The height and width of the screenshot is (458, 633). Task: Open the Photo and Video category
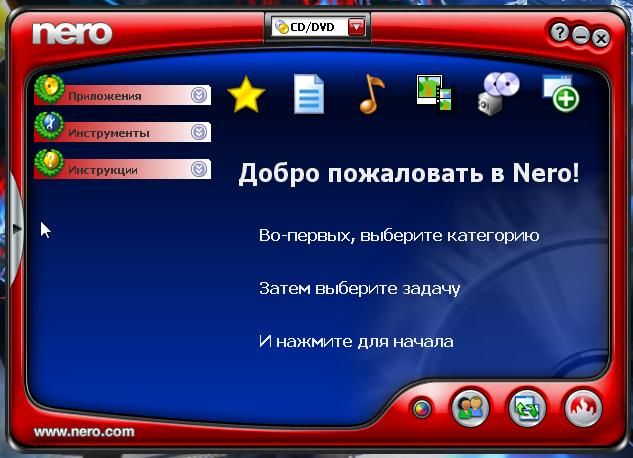click(434, 93)
